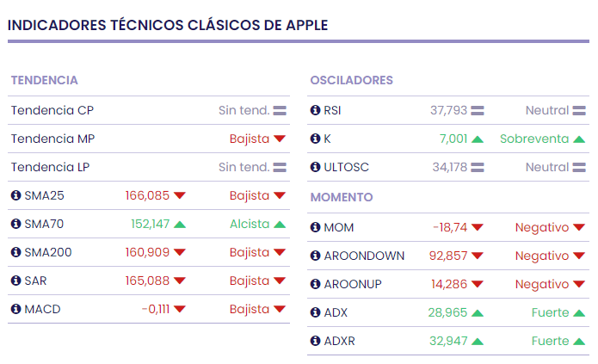
Task: Click the ULTOSC info icon
Action: [x=315, y=167]
